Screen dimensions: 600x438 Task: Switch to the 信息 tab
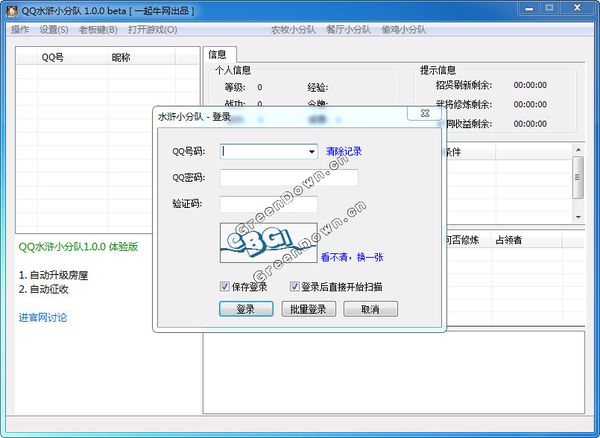(x=217, y=53)
